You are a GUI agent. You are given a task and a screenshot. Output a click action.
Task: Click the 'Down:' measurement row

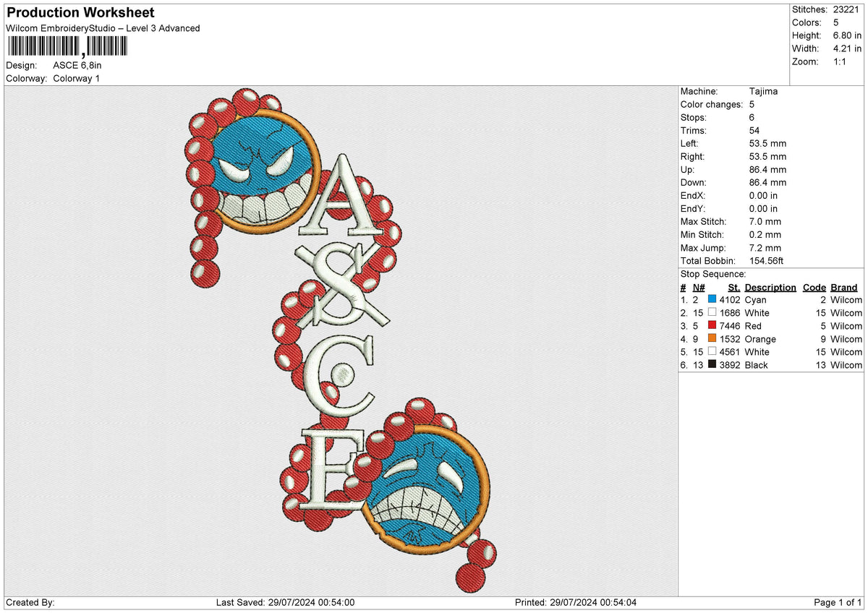click(733, 183)
